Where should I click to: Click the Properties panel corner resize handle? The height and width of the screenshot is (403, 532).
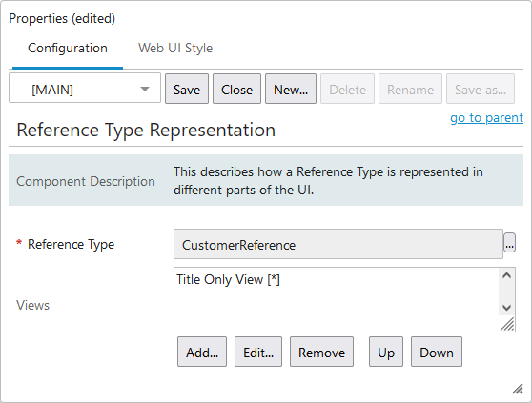pyautogui.click(x=518, y=389)
